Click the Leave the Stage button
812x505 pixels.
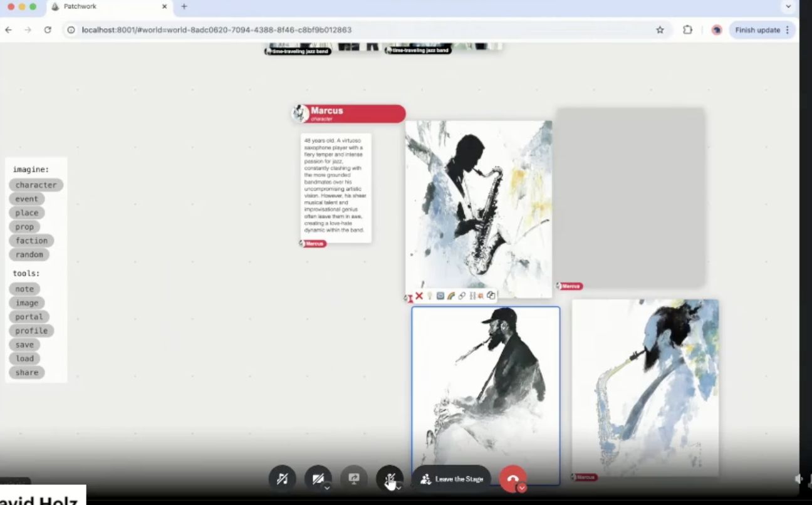[x=452, y=479]
